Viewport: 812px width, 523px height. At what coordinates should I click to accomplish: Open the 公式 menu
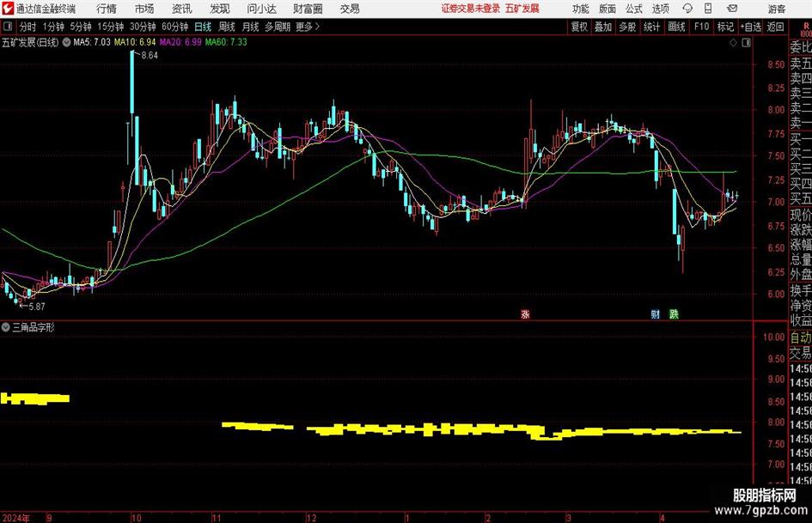click(x=633, y=9)
